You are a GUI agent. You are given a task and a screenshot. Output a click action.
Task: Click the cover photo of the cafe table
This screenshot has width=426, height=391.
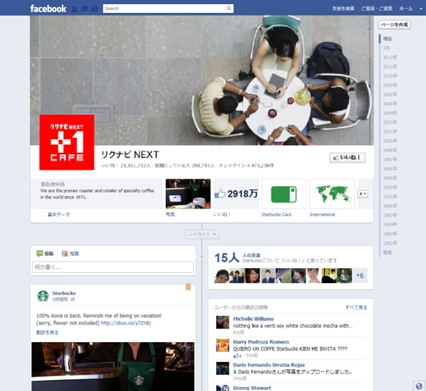202,80
